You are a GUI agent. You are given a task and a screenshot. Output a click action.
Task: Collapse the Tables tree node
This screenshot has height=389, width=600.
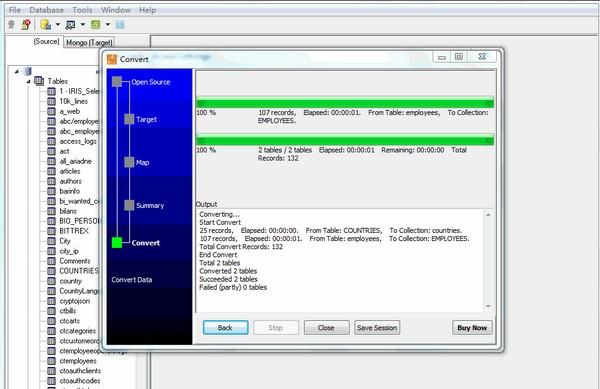pyautogui.click(x=28, y=81)
